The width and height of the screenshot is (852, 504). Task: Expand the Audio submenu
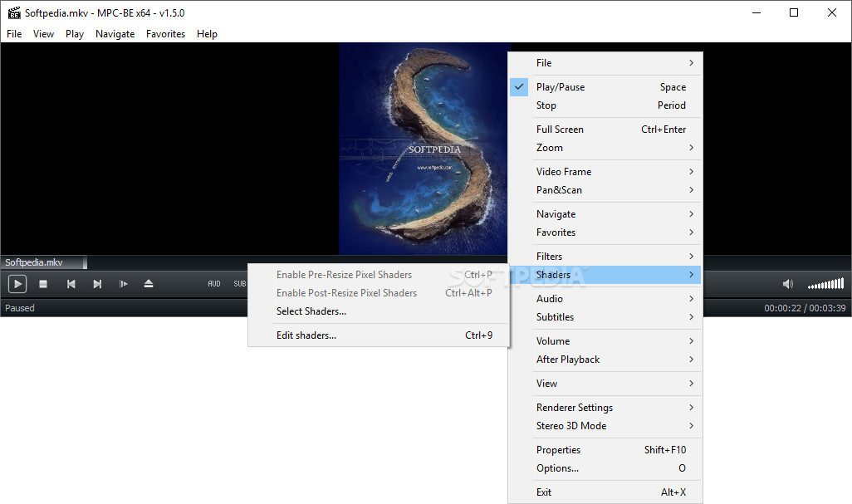tap(605, 299)
